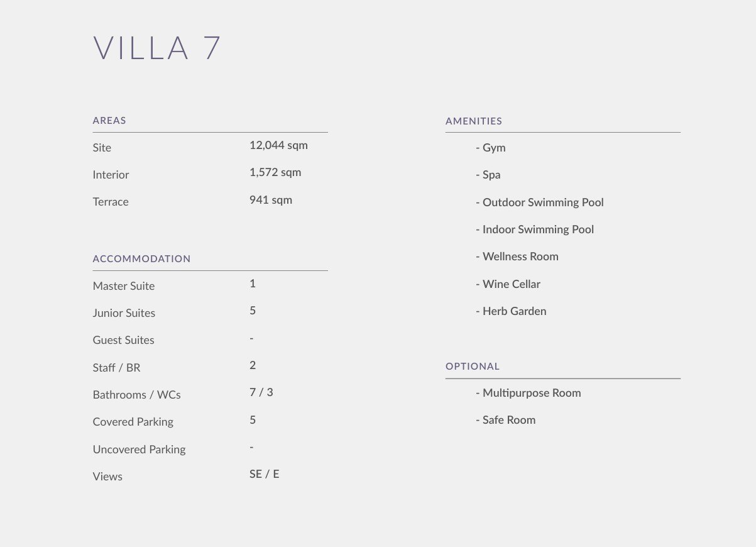
Task: Select the Bathrooms / WCs label
Action: tap(136, 395)
